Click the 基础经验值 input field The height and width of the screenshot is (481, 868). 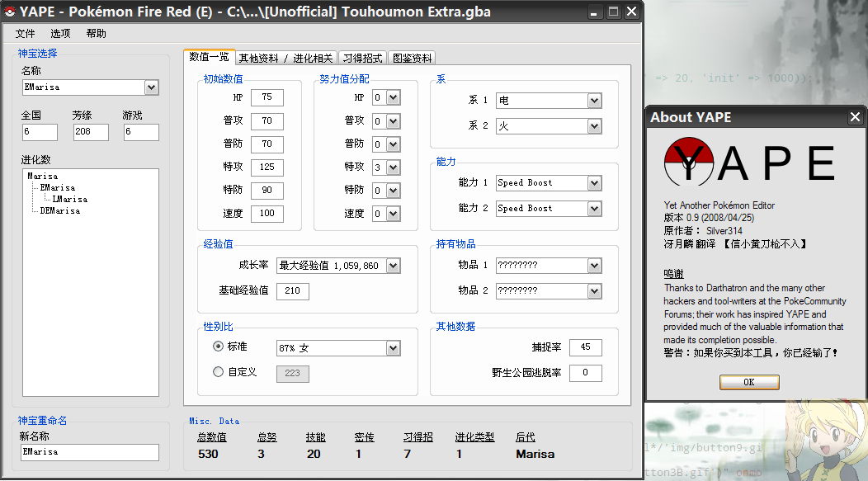[293, 291]
